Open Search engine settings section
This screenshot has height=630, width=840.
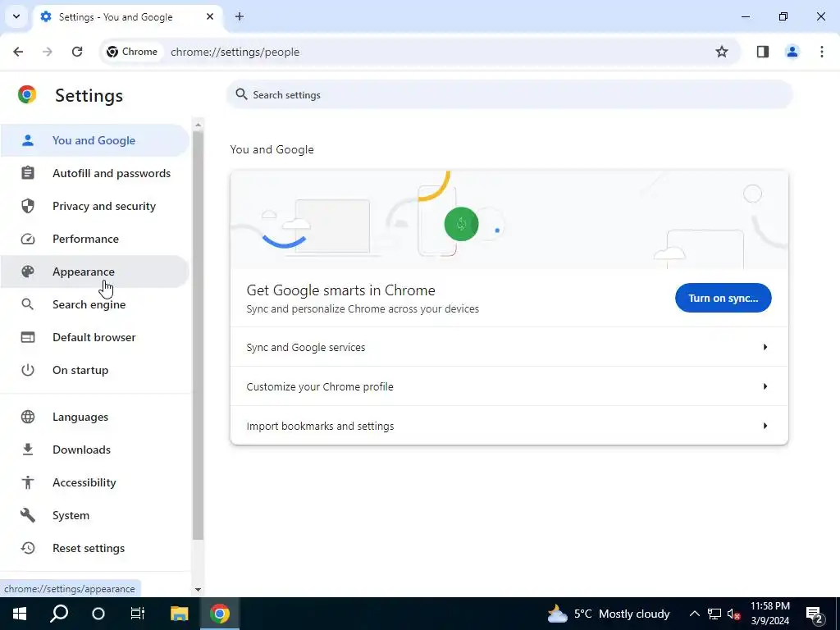tap(94, 304)
